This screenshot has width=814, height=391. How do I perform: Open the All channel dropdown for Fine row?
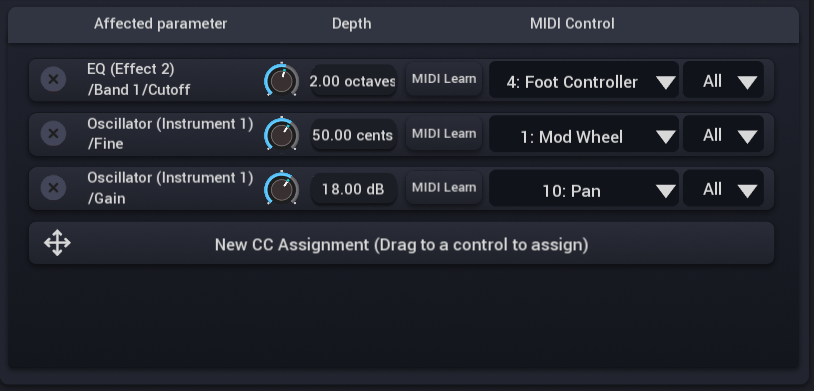pos(723,134)
